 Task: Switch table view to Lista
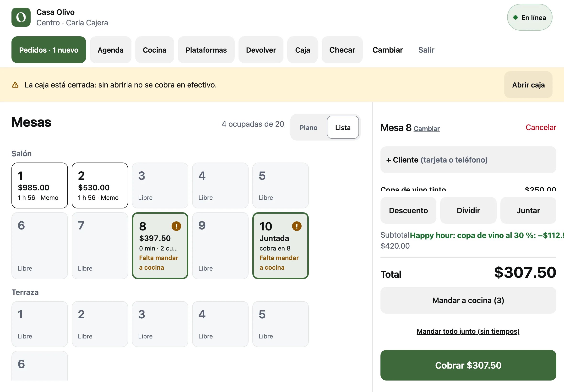click(343, 127)
